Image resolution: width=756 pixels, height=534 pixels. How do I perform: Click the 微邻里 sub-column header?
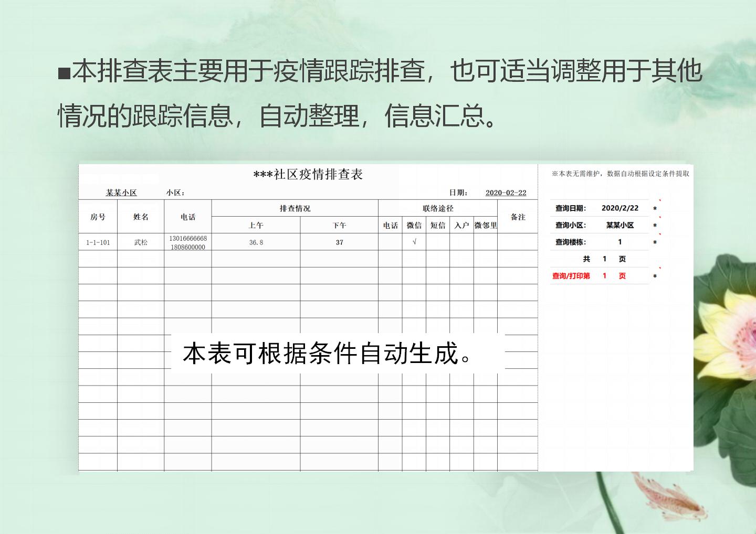486,225
